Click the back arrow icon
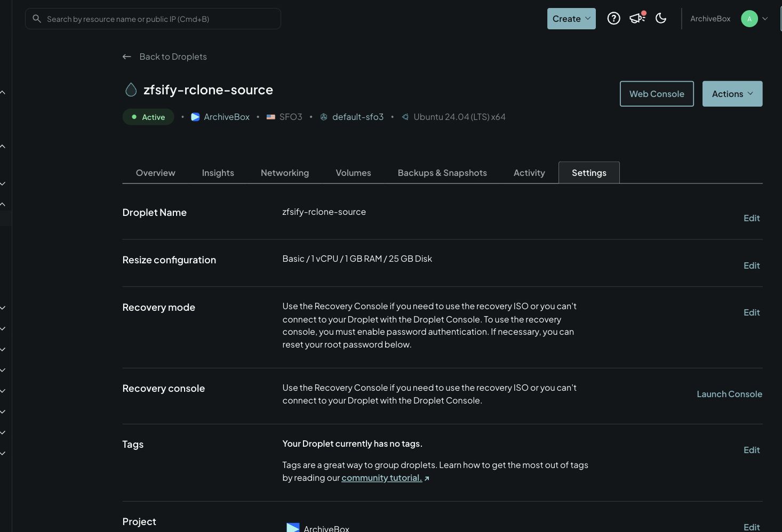The height and width of the screenshot is (532, 782). tap(127, 57)
